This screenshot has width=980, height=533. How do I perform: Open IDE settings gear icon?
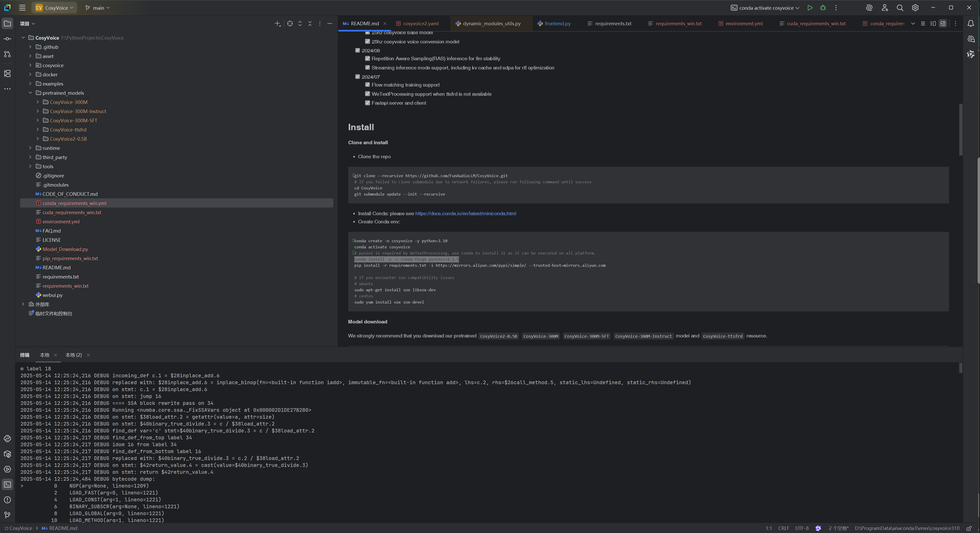pyautogui.click(x=915, y=8)
